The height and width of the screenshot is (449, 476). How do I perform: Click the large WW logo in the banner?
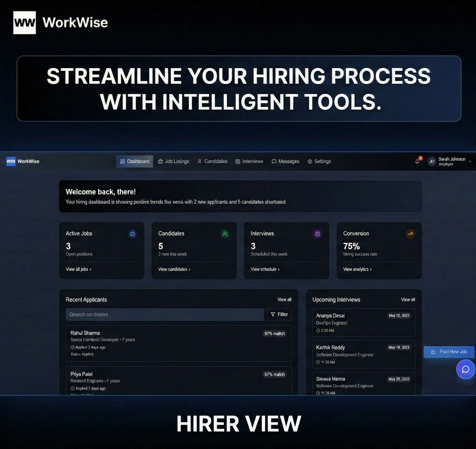tap(25, 23)
